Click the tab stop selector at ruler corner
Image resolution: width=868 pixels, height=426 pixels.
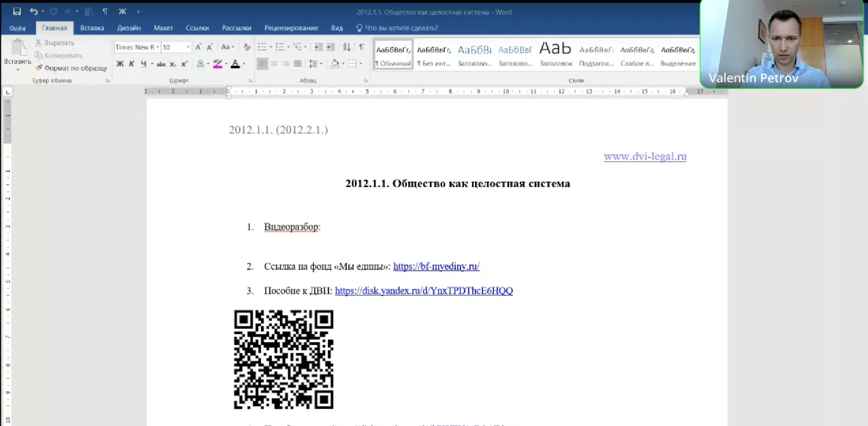click(x=8, y=92)
